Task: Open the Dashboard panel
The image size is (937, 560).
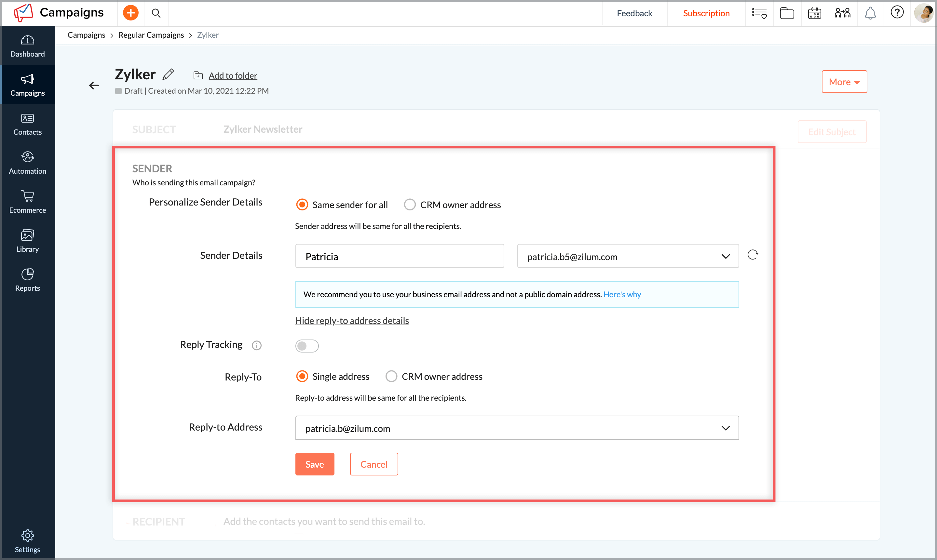Action: 27,45
